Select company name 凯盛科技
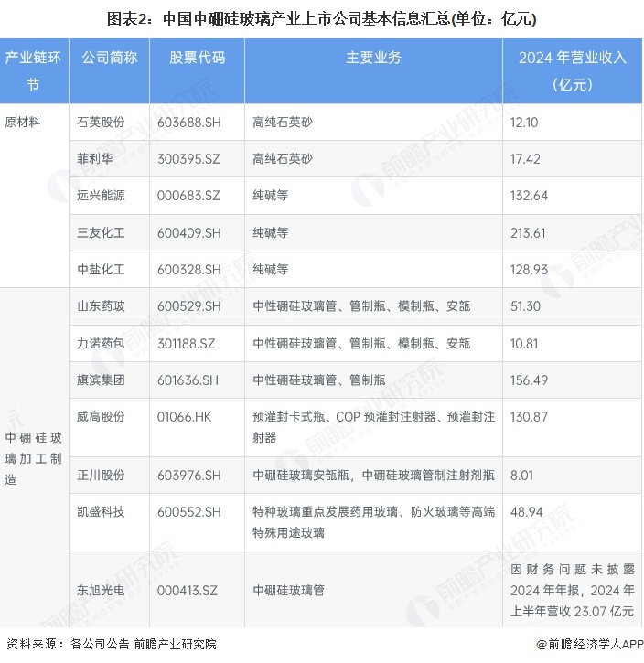The width and height of the screenshot is (644, 663). click(x=101, y=512)
